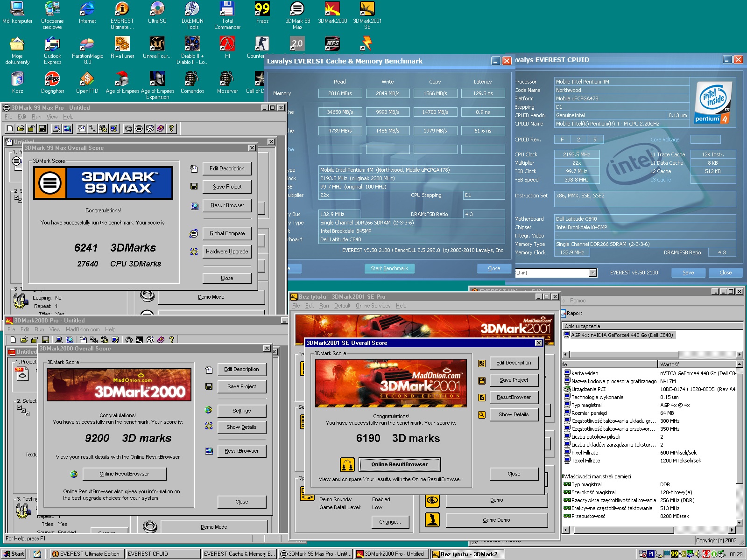This screenshot has height=560, width=747.
Task: Click Wartość column header in EVEREST
Action: pyautogui.click(x=697, y=364)
